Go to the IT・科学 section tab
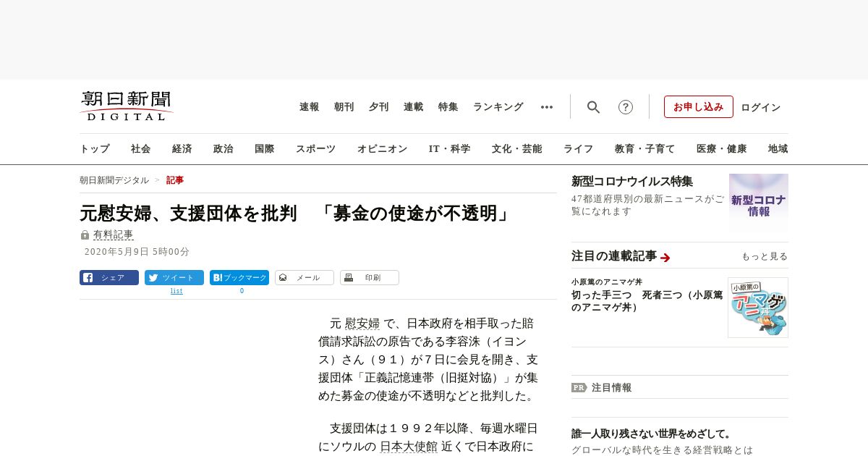This screenshot has height=456, width=868. point(450,148)
